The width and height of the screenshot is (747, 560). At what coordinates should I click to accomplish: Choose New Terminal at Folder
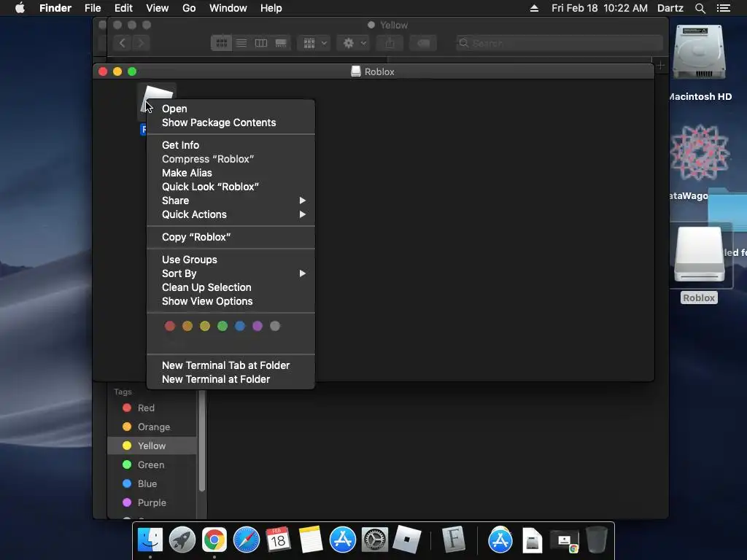click(231, 379)
